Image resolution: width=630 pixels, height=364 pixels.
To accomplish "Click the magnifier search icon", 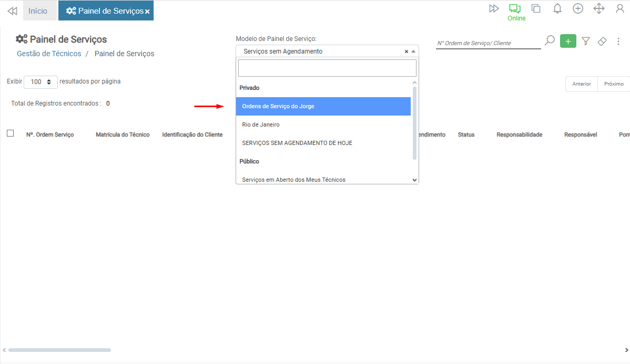I will click(x=550, y=41).
